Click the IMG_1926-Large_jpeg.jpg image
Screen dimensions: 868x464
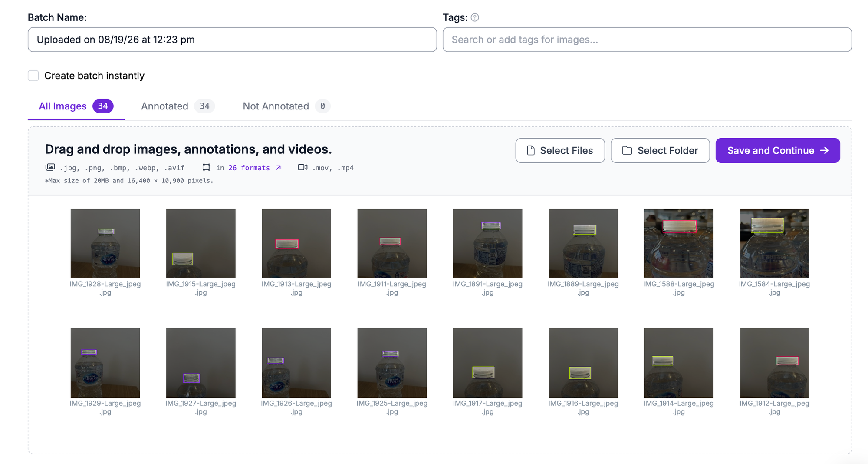296,363
